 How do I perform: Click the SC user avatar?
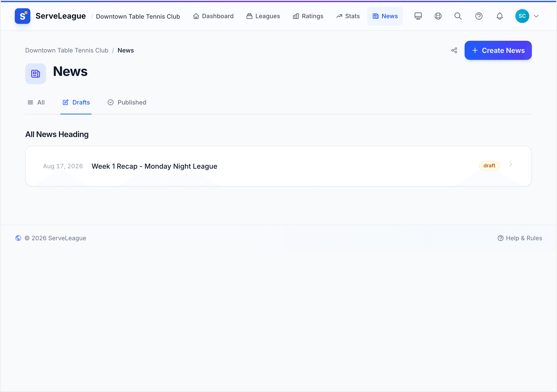tap(522, 16)
